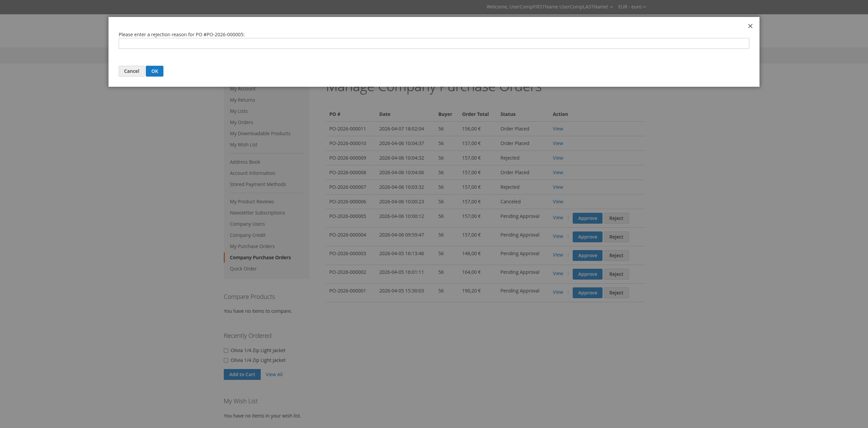Approve purchase order PO-2026-000001
The image size is (868, 428).
pyautogui.click(x=587, y=293)
